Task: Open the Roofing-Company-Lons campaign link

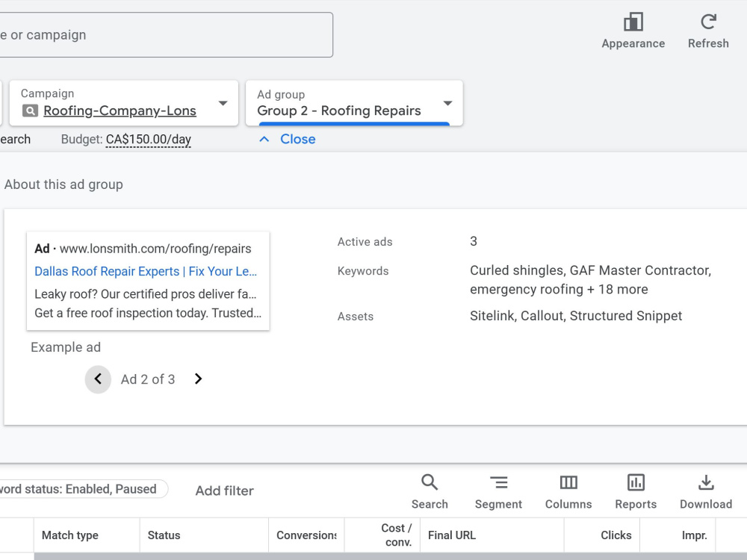Action: (120, 111)
